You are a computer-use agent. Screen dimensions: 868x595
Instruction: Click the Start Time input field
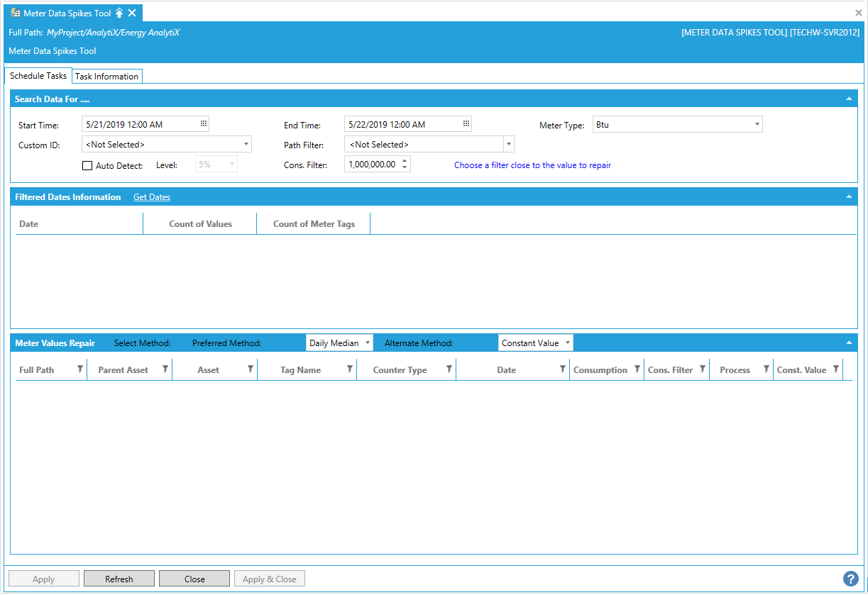[x=138, y=124]
